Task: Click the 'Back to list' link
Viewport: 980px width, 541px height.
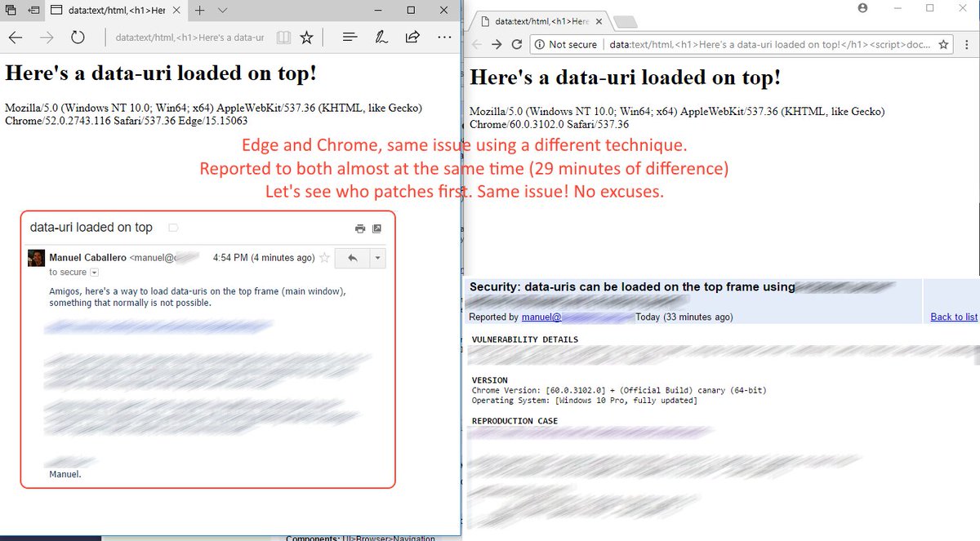Action: click(x=954, y=317)
